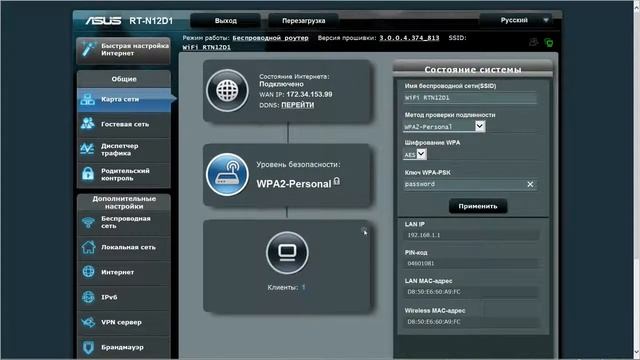Click the Локальная сеть house icon
This screenshot has height=360, width=640.
pyautogui.click(x=88, y=247)
